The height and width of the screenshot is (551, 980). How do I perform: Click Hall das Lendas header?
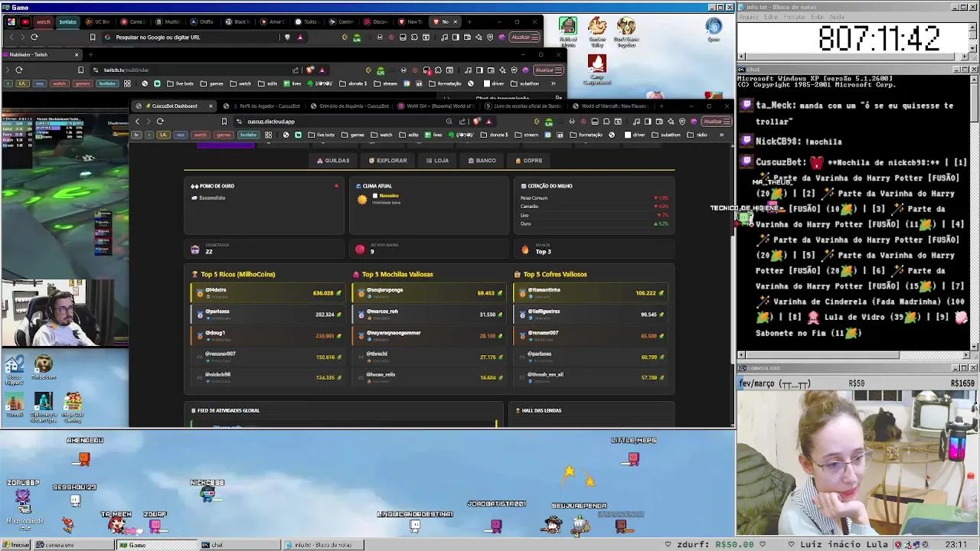(x=539, y=411)
